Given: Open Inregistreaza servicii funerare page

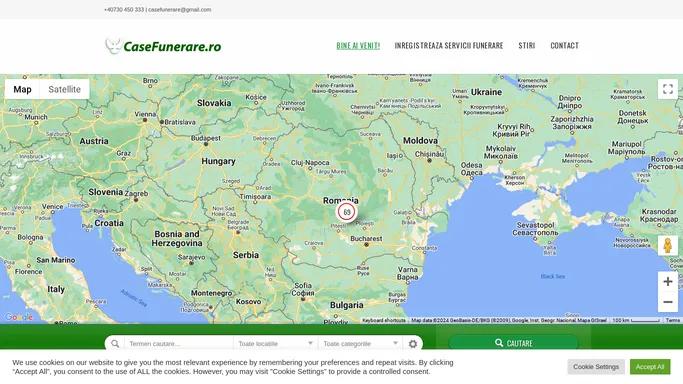Looking at the screenshot, I should (449, 45).
